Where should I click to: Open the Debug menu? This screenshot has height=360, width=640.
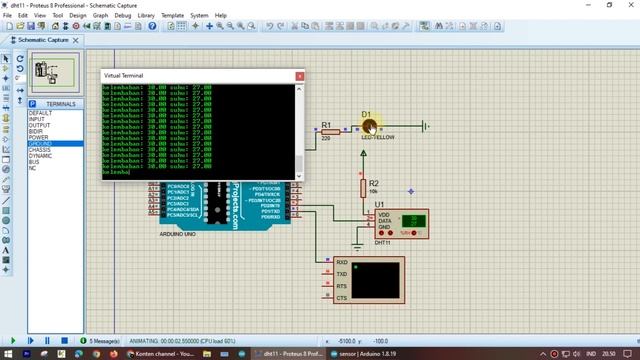point(122,16)
